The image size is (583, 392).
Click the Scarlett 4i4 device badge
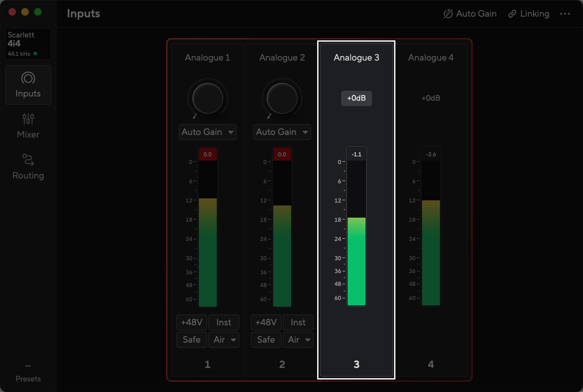[28, 44]
